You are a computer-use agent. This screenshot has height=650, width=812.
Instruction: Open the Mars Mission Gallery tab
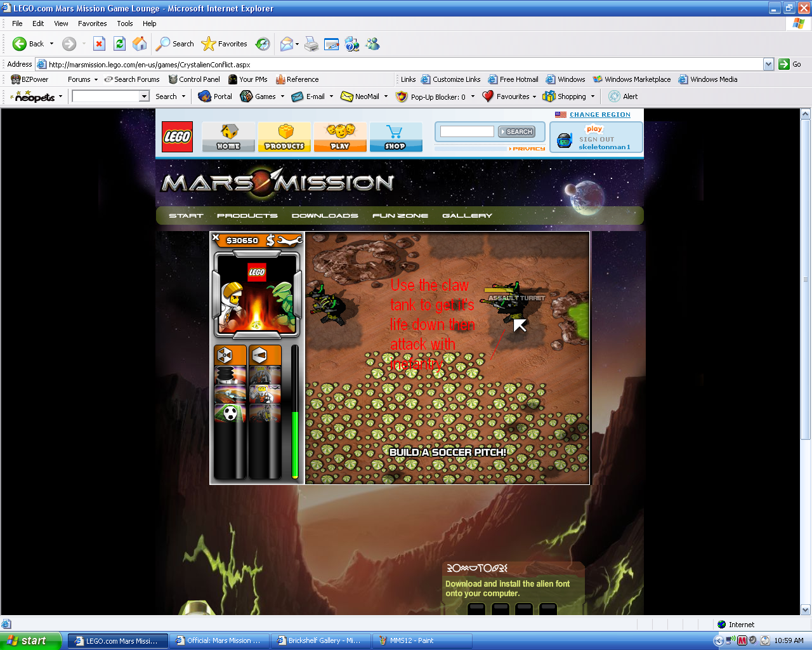coord(467,216)
